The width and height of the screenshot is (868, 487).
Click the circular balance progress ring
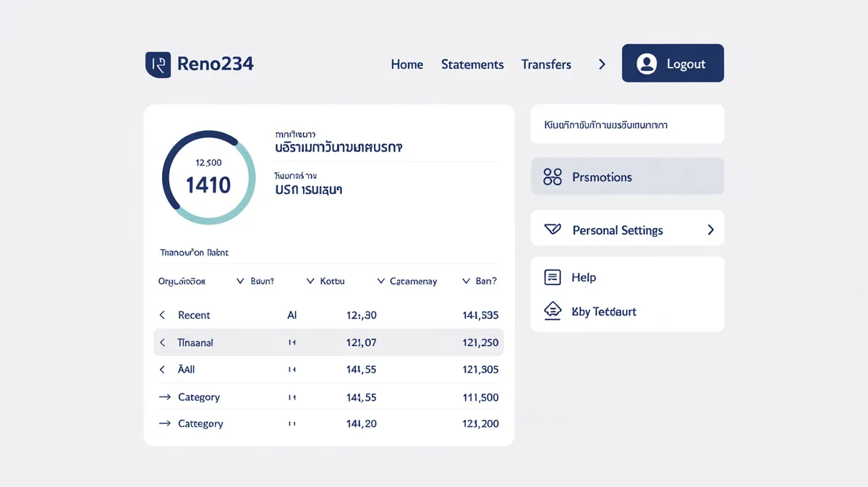point(208,177)
